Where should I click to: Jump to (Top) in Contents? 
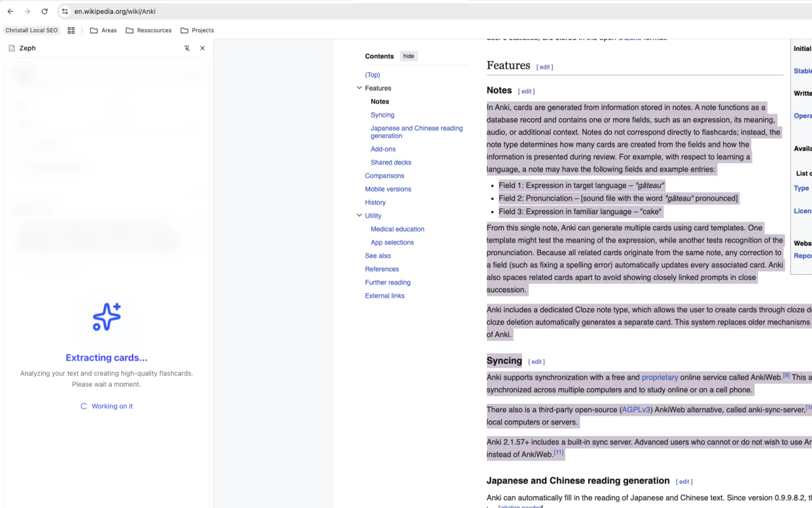[x=372, y=75]
